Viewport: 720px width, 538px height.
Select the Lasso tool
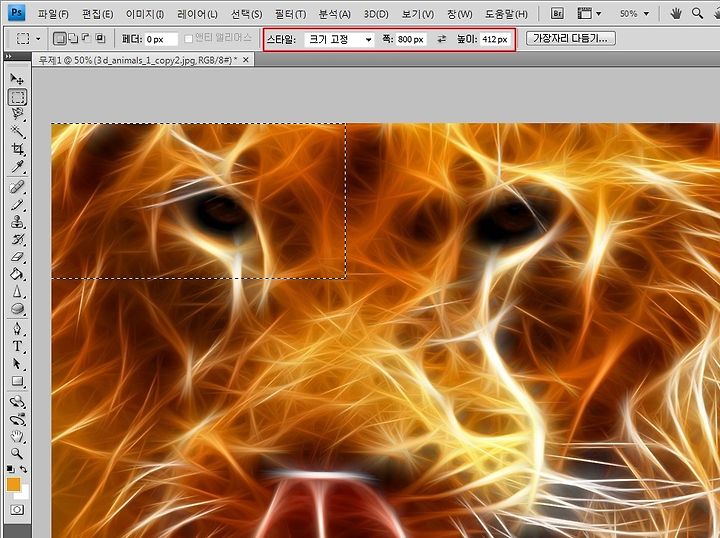17,113
